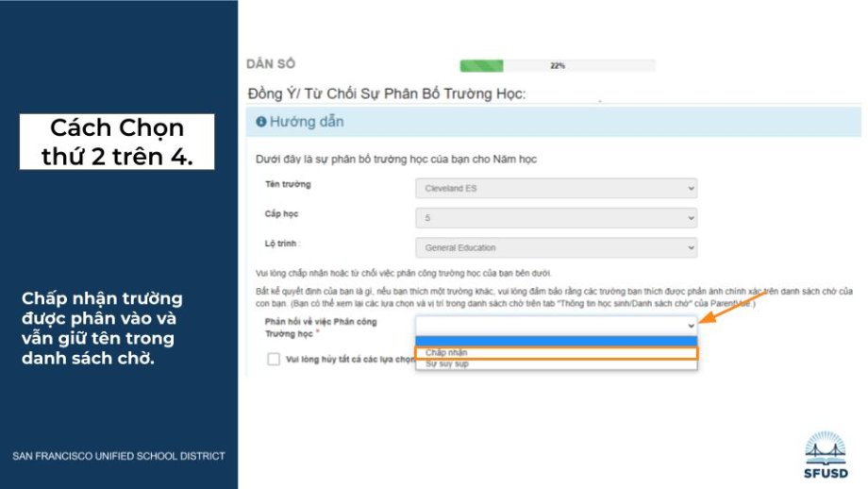Open the Tên trường dropdown showing Cleveland ES
868x489 pixels.
pos(556,188)
